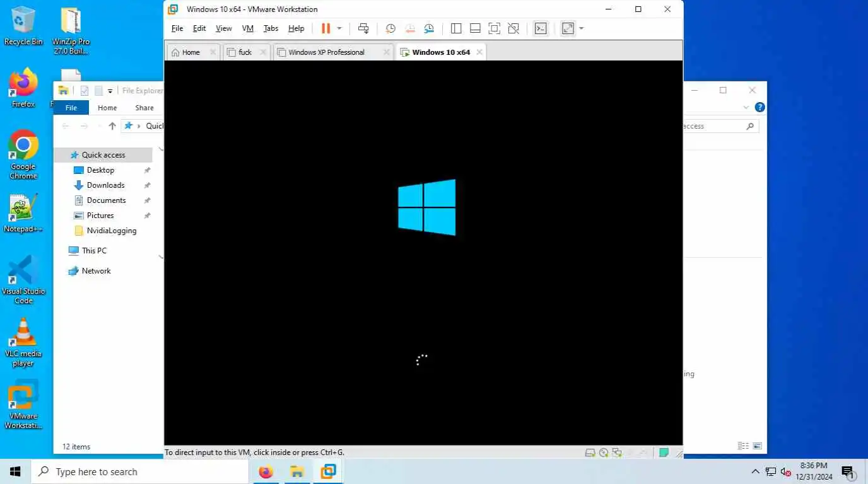Select the VLC media player desktop shortcut
The height and width of the screenshot is (484, 868).
(23, 342)
